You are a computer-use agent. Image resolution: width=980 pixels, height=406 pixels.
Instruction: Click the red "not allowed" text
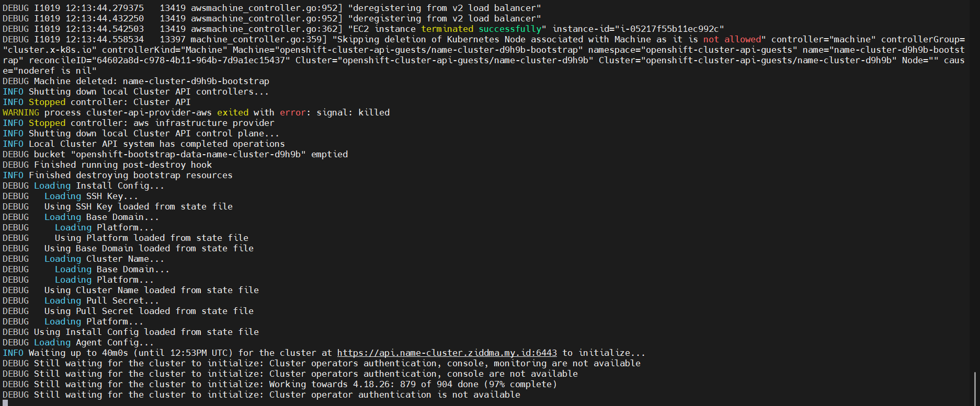[x=732, y=39]
